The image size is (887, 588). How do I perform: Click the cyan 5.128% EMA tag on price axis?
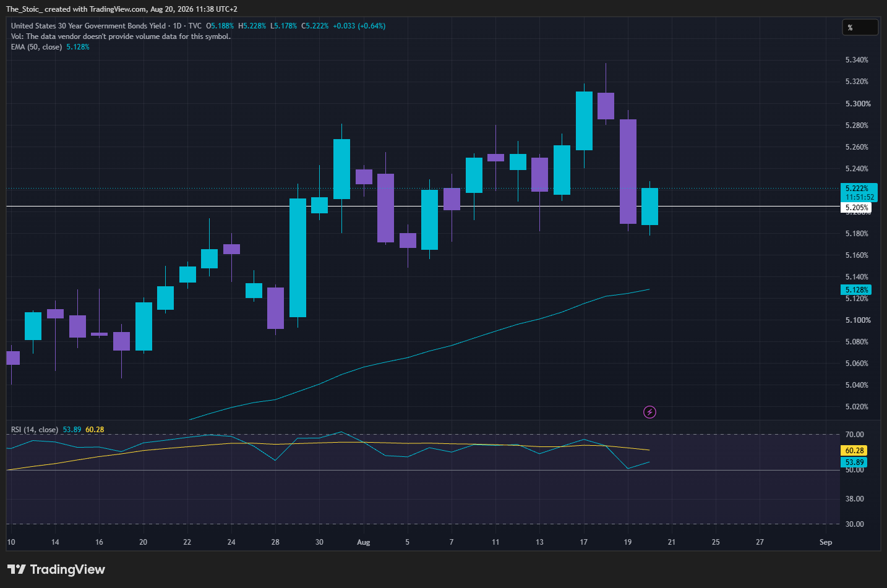[857, 289]
